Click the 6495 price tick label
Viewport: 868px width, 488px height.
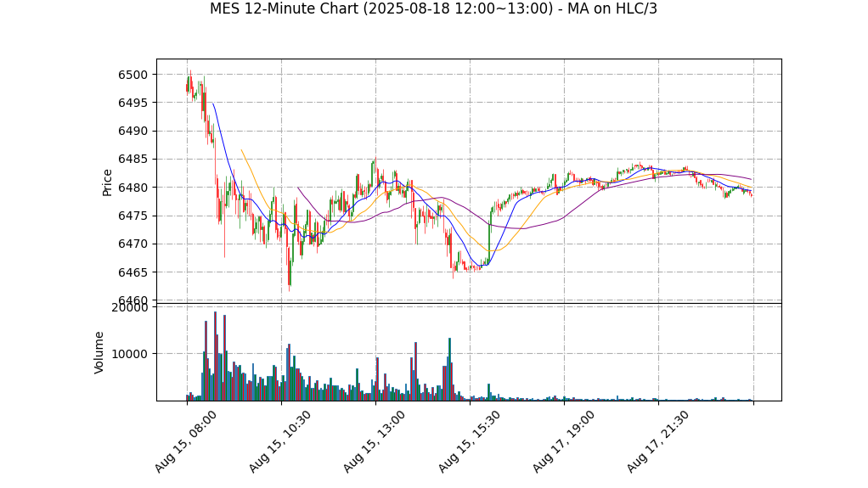pyautogui.click(x=133, y=103)
